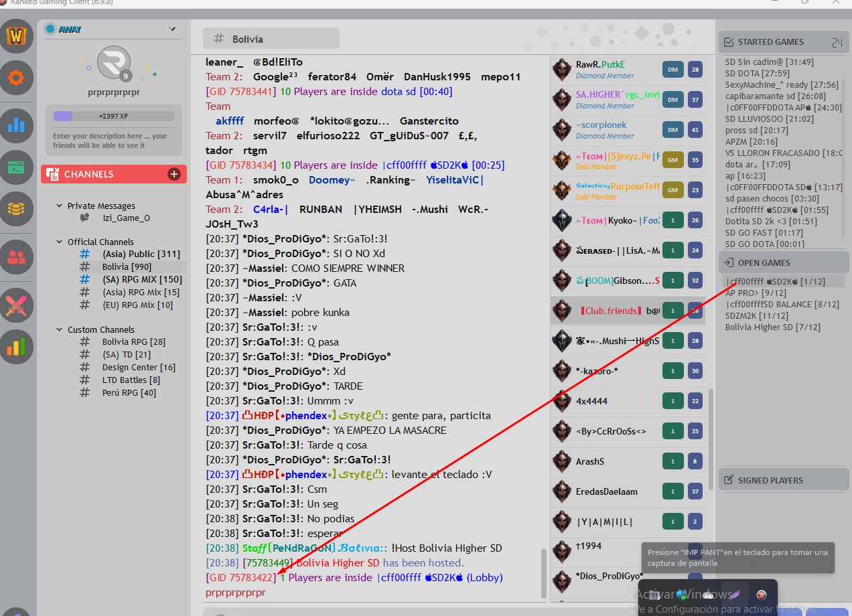Open the gold coins icon in sidebar
Image resolution: width=852 pixels, height=616 pixels.
(17, 209)
